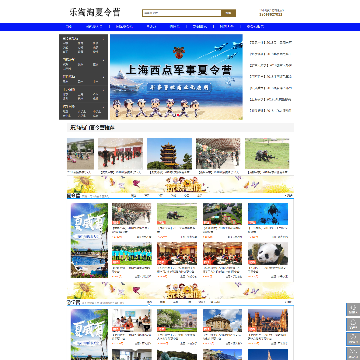Click the more link of second listing section
The width and height of the screenshot is (360, 360).
(x=289, y=302)
